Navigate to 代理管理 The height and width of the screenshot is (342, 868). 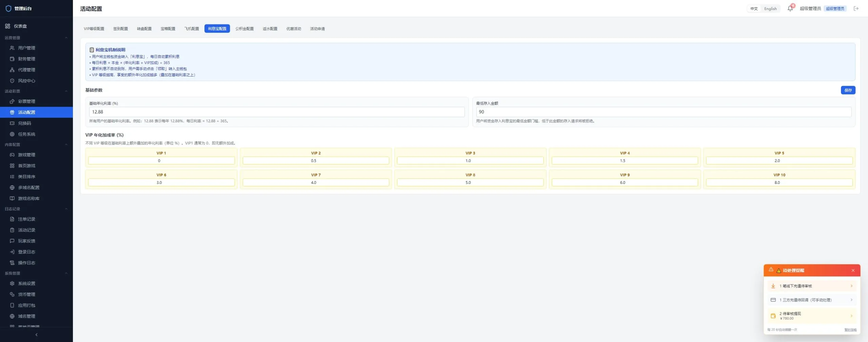click(36, 70)
